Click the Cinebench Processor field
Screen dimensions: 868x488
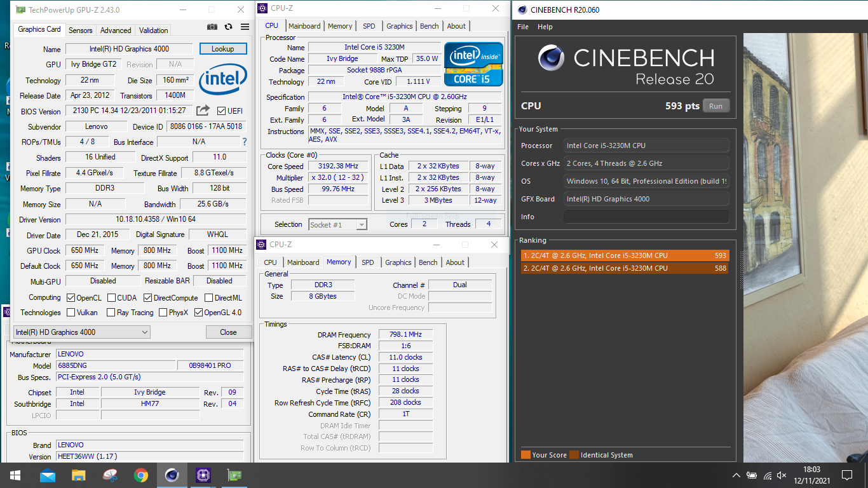(x=646, y=146)
